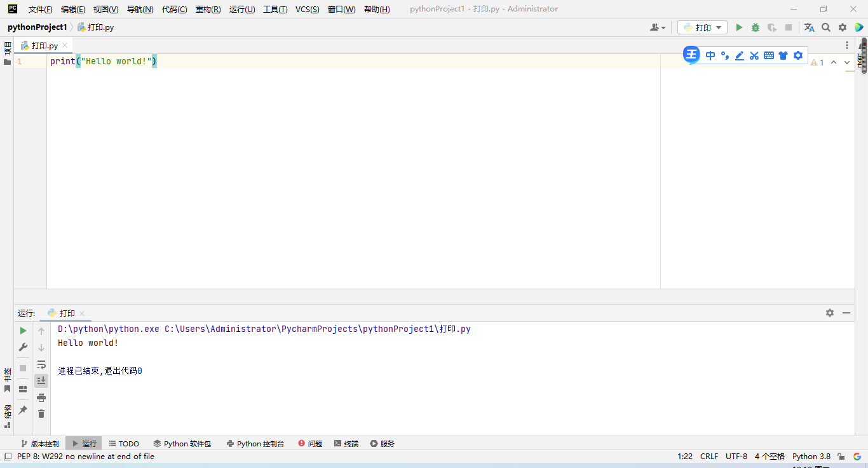The height and width of the screenshot is (468, 868).
Task: Toggle soft-wrap in the run console
Action: tap(41, 364)
